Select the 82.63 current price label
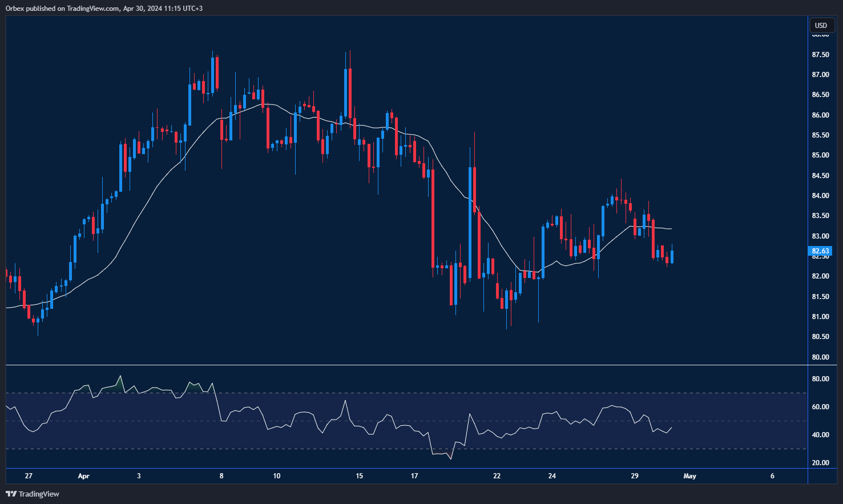This screenshot has width=843, height=504. click(x=820, y=251)
